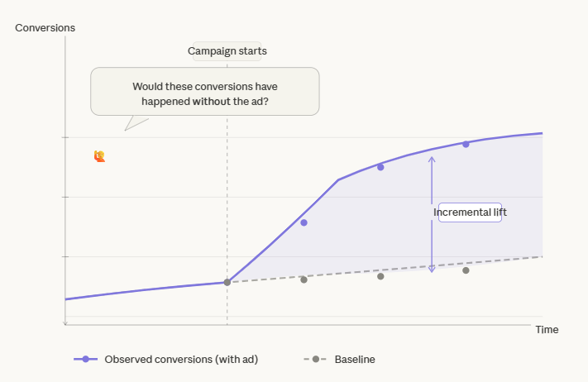Click the gray marker in the Baseline legend
This screenshot has height=382, width=588.
[x=315, y=360]
